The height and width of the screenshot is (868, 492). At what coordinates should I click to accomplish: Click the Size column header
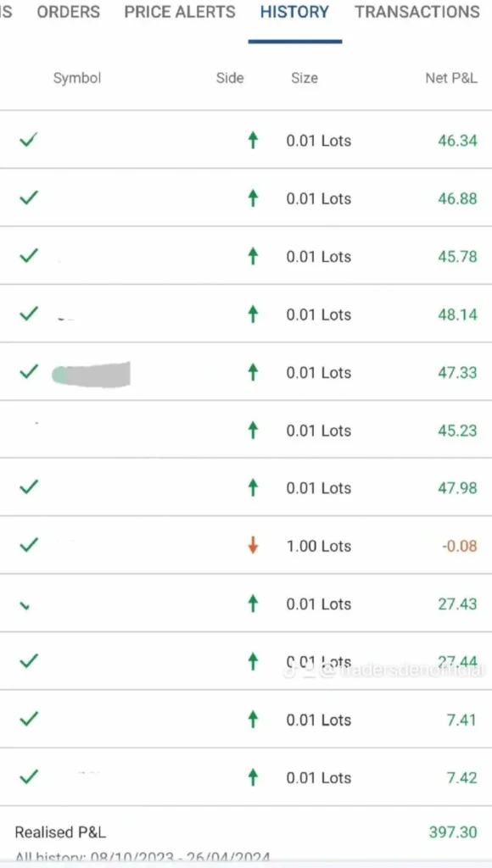click(305, 78)
